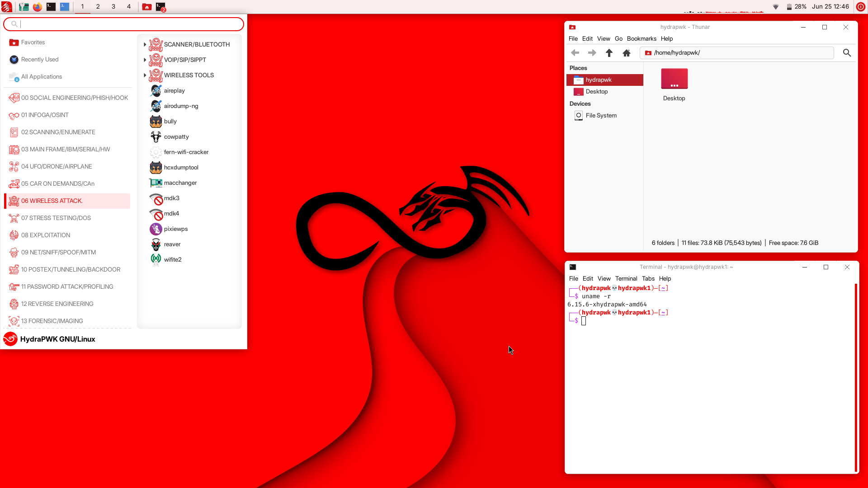The width and height of the screenshot is (868, 488).
Task: Open Thunar's Bookmarks menu
Action: pyautogui.click(x=642, y=39)
